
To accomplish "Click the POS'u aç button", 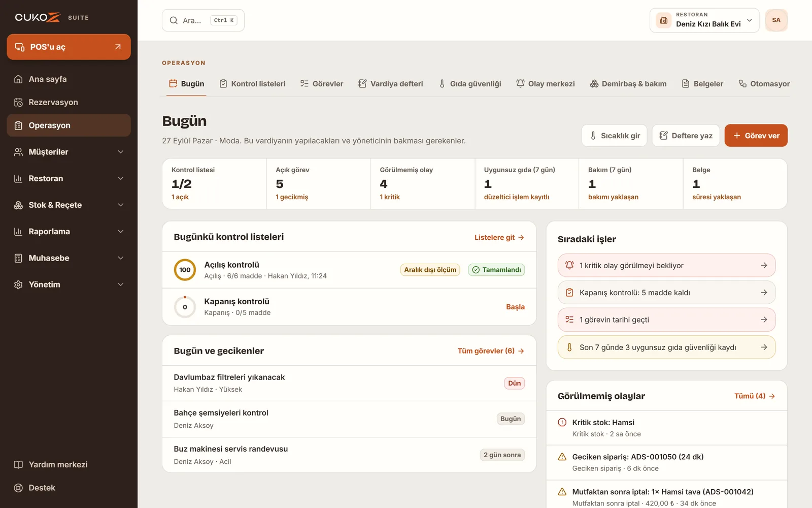I will tap(69, 47).
